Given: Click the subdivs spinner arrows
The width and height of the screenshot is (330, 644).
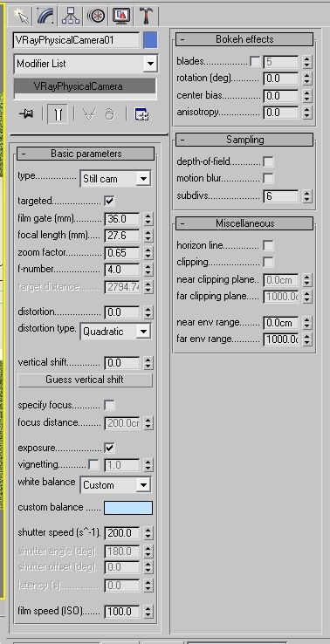Looking at the screenshot, I should 307,196.
